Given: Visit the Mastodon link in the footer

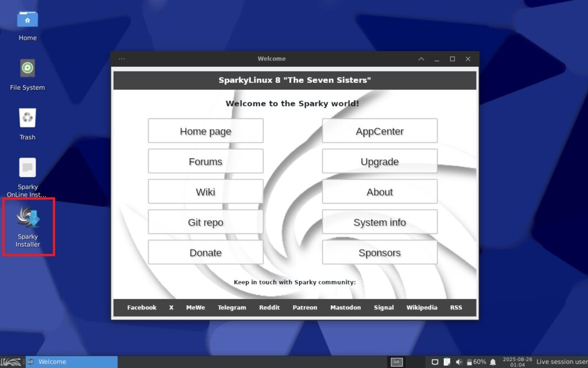Looking at the screenshot, I should click(345, 308).
